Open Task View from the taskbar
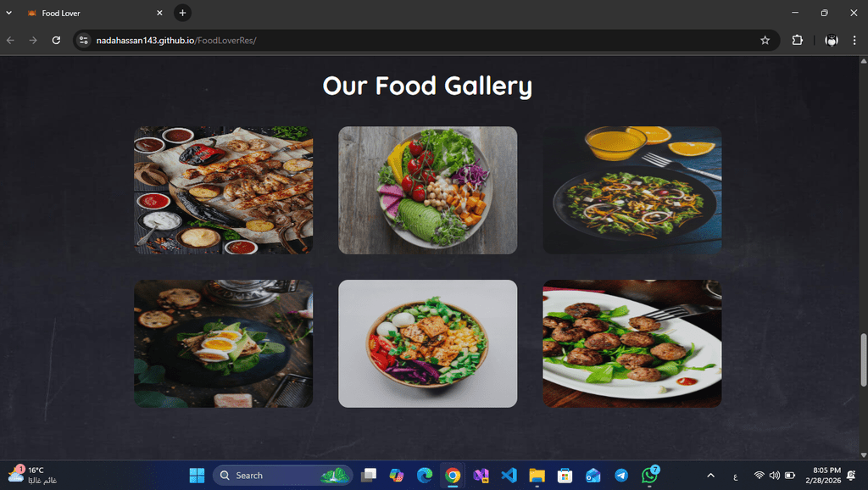 point(369,476)
